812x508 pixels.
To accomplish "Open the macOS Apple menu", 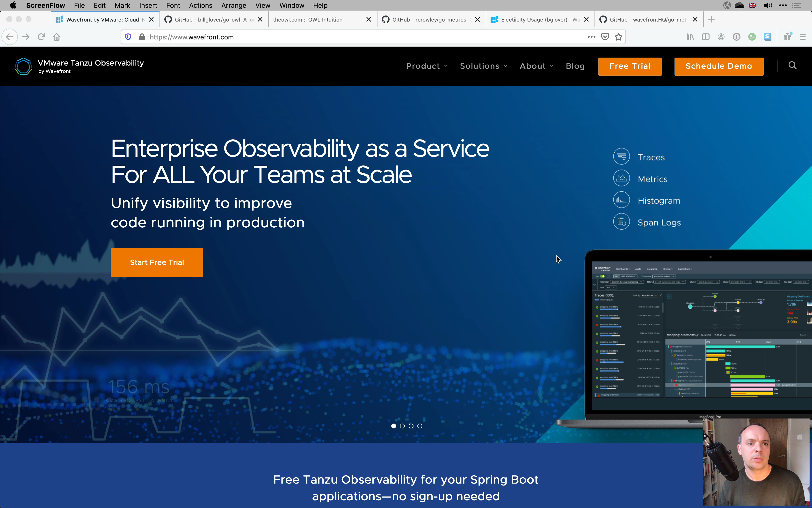I will 13,5.
